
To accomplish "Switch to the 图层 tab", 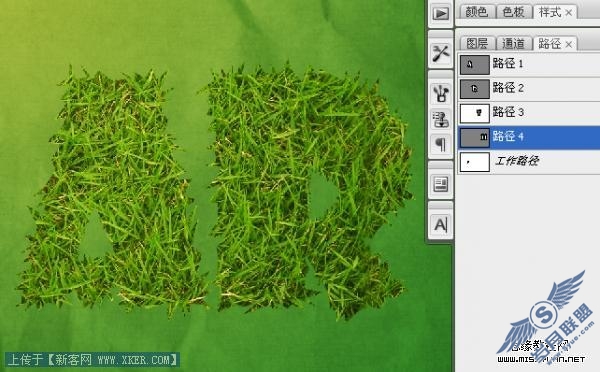I will (x=477, y=44).
